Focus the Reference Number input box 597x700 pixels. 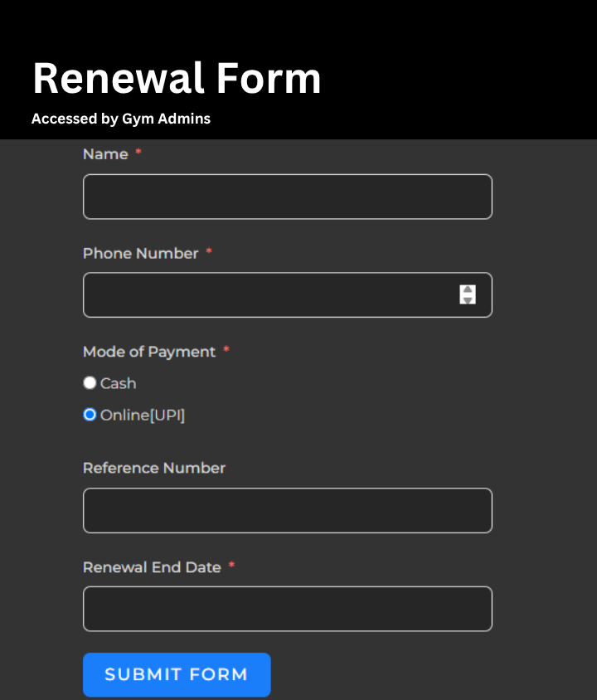(x=287, y=510)
